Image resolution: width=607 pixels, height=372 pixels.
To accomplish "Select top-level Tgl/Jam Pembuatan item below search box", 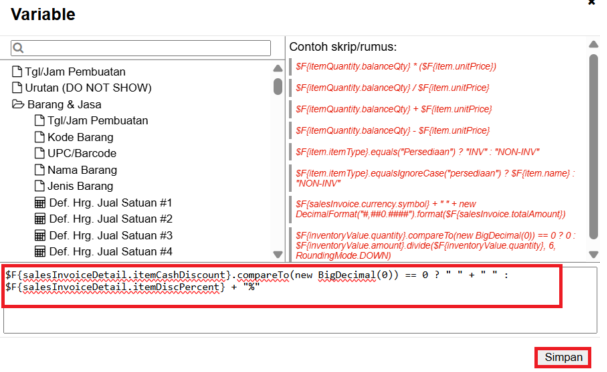I will (75, 72).
